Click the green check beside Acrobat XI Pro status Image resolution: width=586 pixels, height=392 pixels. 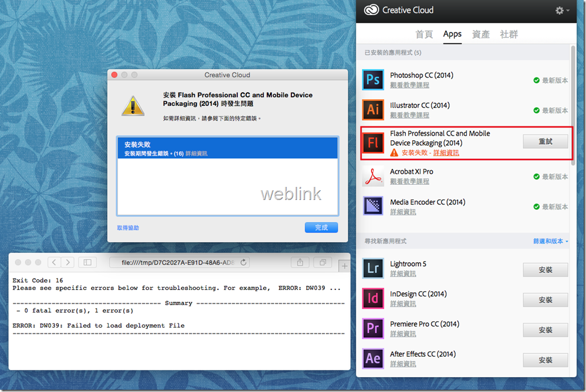point(536,177)
